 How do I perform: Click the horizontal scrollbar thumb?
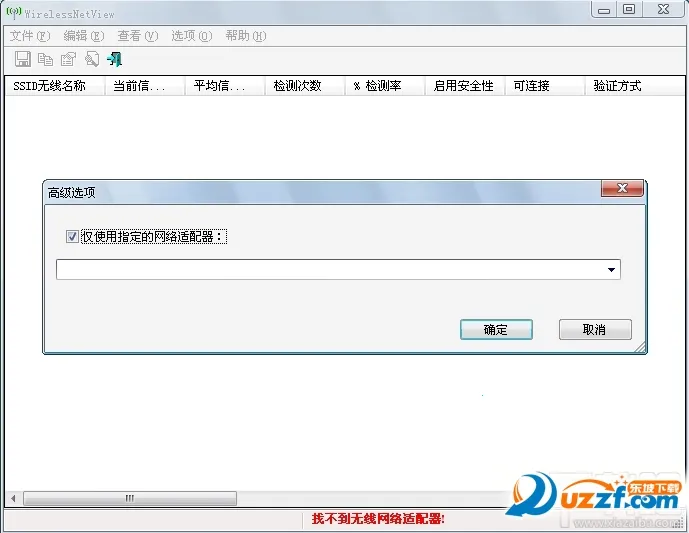coord(129,498)
